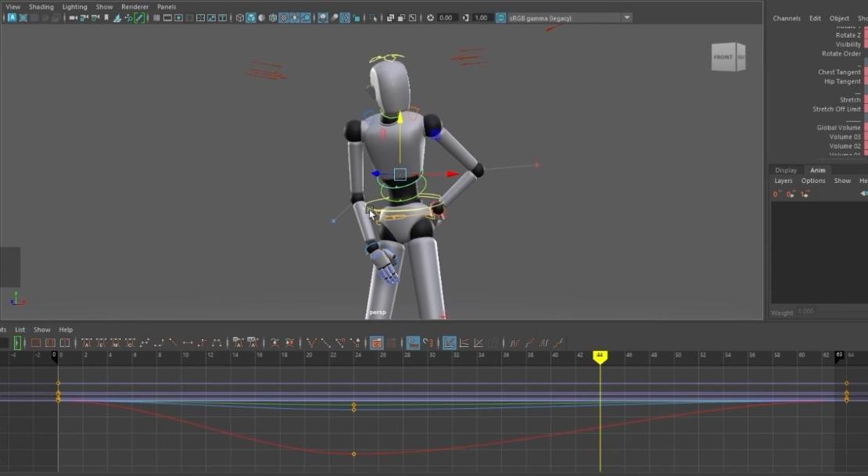The image size is (868, 476).
Task: Click highlighted normalized curves view icon
Action: click(x=450, y=343)
